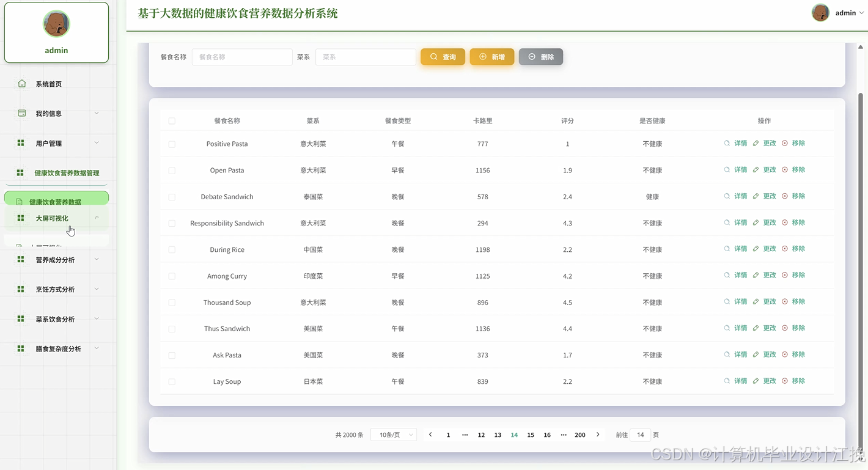Check the Thousand Soup row checkbox

(x=172, y=303)
